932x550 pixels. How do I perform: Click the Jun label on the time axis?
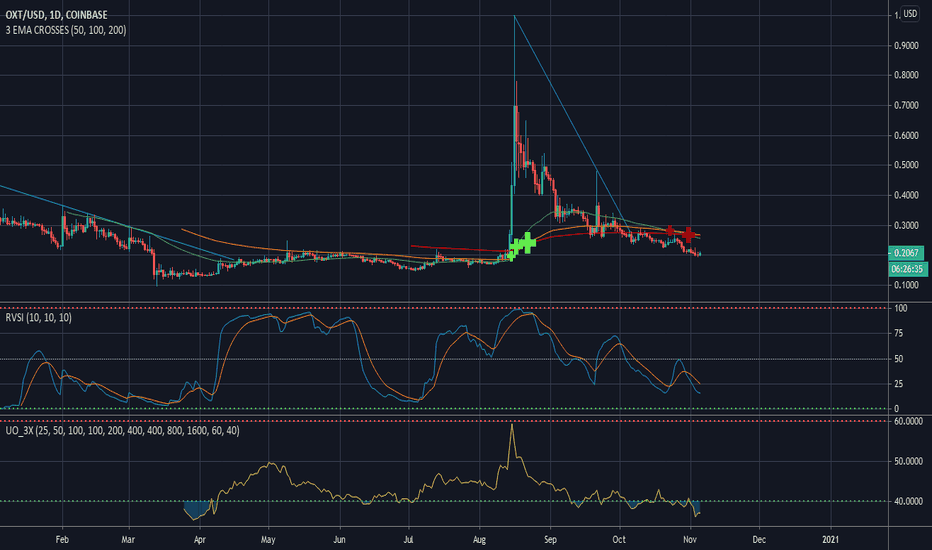(339, 540)
